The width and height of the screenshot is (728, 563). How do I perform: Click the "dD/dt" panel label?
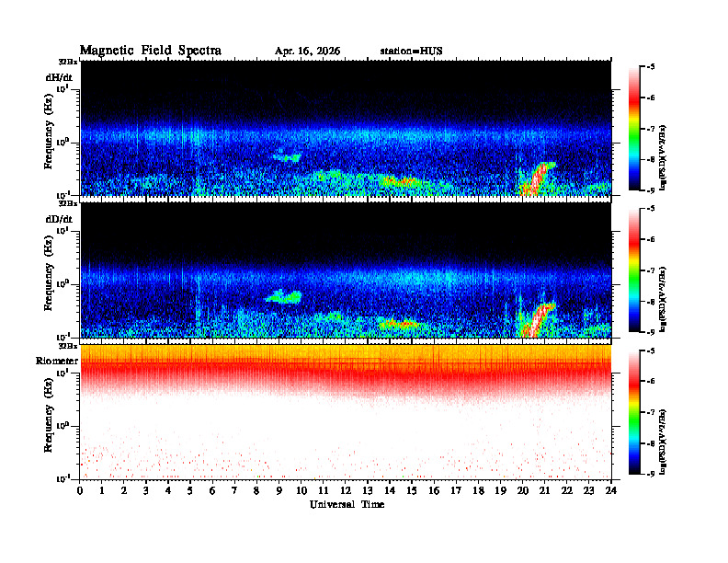59,219
